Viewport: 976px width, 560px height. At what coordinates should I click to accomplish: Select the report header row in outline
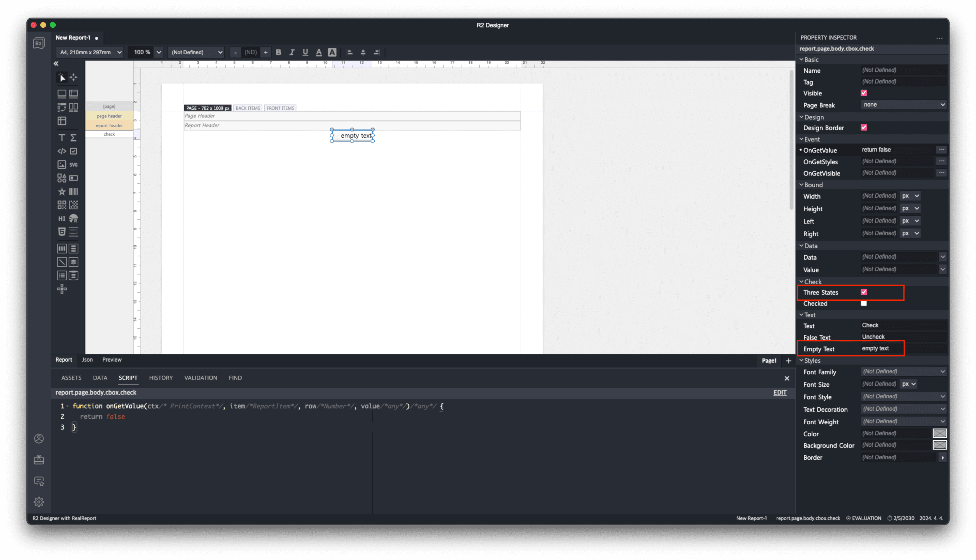pyautogui.click(x=109, y=125)
